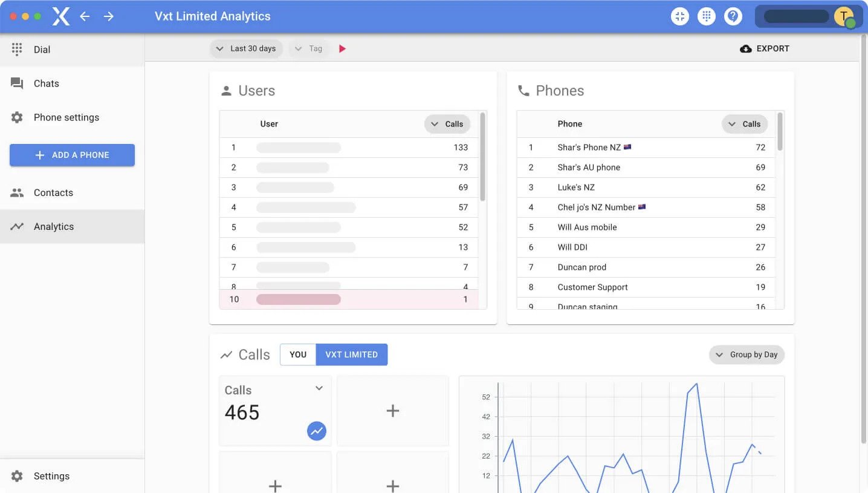
Task: Add a metric in the bottom-right plus card
Action: 393,472
